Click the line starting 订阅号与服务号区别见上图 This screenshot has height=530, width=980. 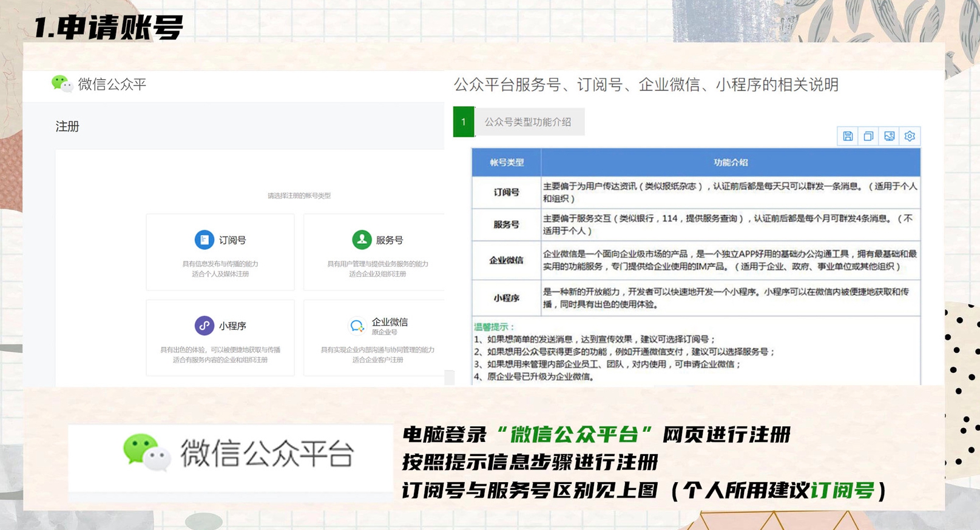(x=644, y=491)
